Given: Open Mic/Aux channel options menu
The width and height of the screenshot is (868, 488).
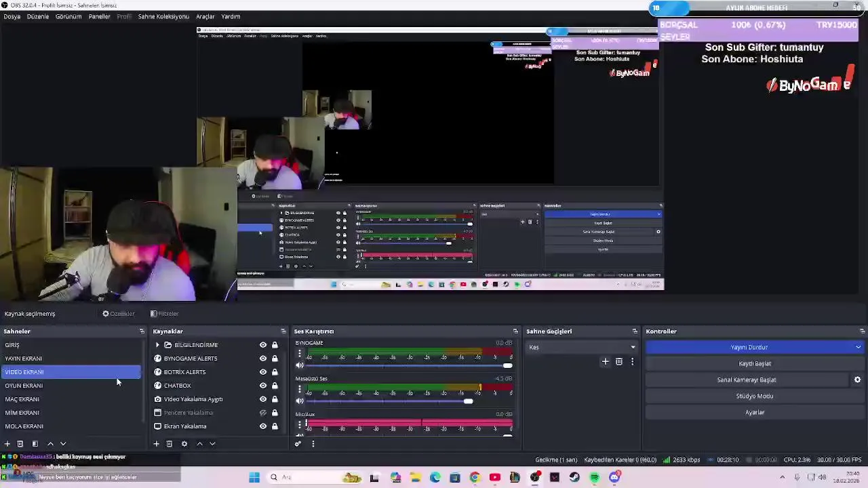Looking at the screenshot, I should [299, 425].
